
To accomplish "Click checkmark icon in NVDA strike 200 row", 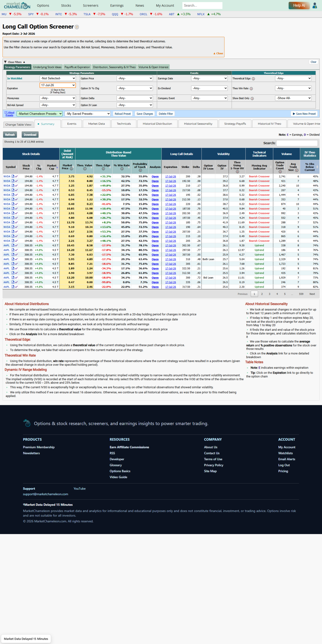I will pyautogui.click(x=16, y=177).
